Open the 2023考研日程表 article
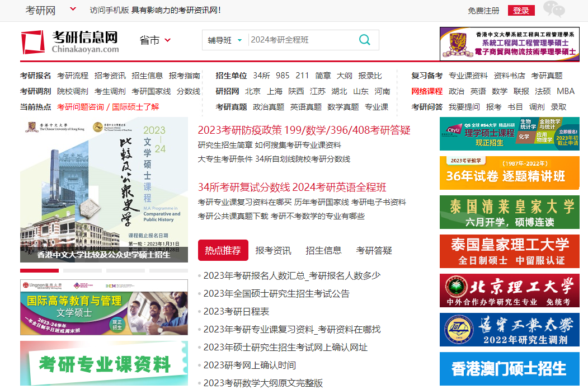This screenshot has height=389, width=588. 236,311
